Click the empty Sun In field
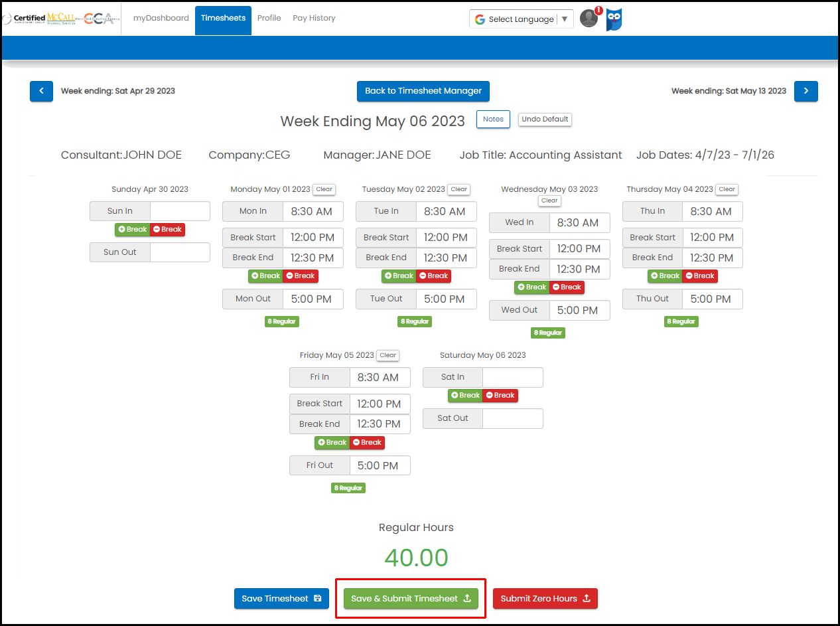The width and height of the screenshot is (840, 626). pos(180,211)
